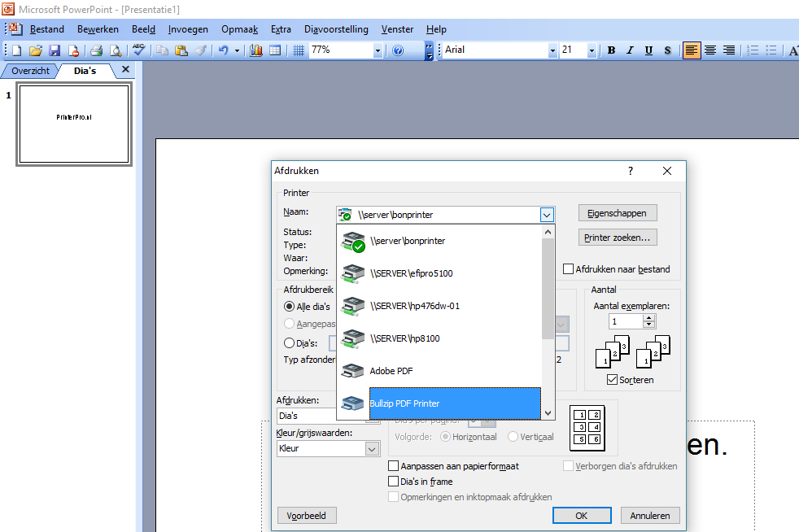Viewport: 799px width, 532px height.
Task: Select the 'Dia's:' range radio button
Action: pos(289,343)
